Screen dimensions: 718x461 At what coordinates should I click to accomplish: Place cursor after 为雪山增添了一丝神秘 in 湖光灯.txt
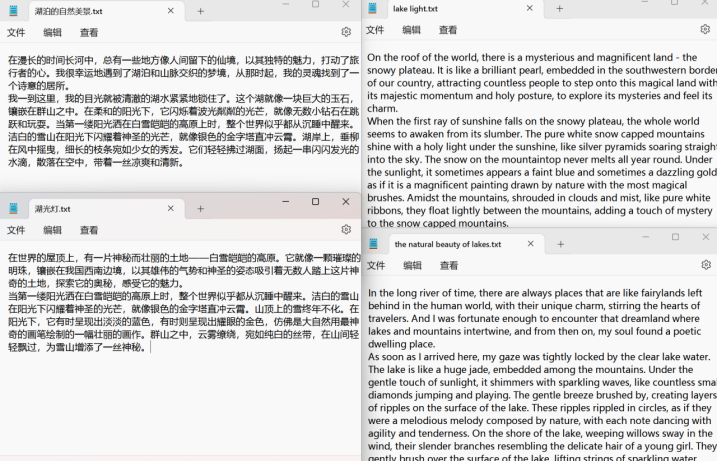149,347
